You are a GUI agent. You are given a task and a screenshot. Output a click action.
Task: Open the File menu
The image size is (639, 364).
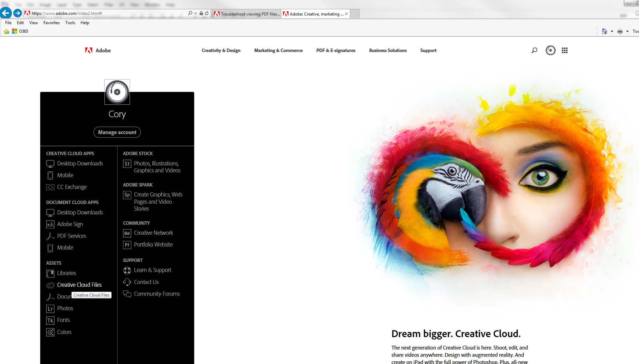point(8,23)
